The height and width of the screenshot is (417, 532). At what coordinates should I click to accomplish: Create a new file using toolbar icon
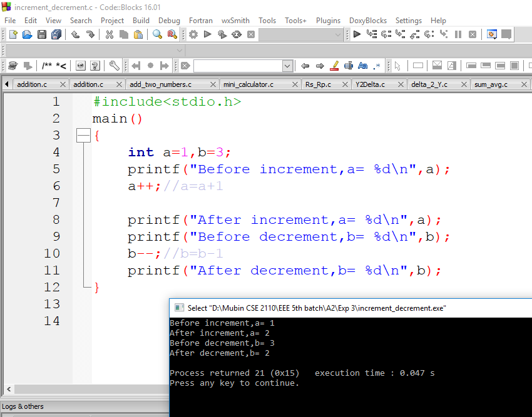14,34
